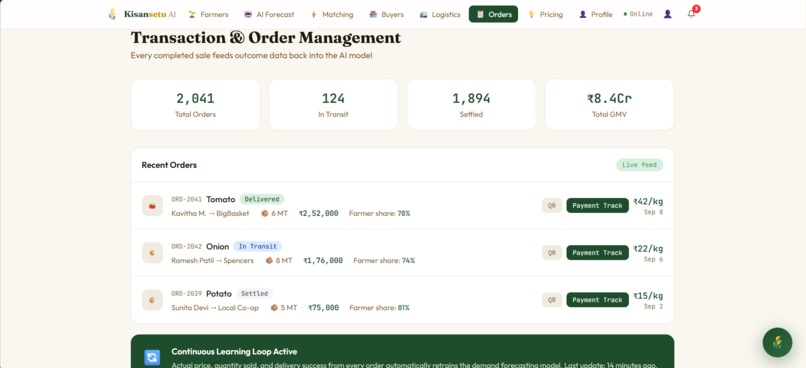Click order ID ORD-2041
This screenshot has height=368, width=806.
(187, 199)
